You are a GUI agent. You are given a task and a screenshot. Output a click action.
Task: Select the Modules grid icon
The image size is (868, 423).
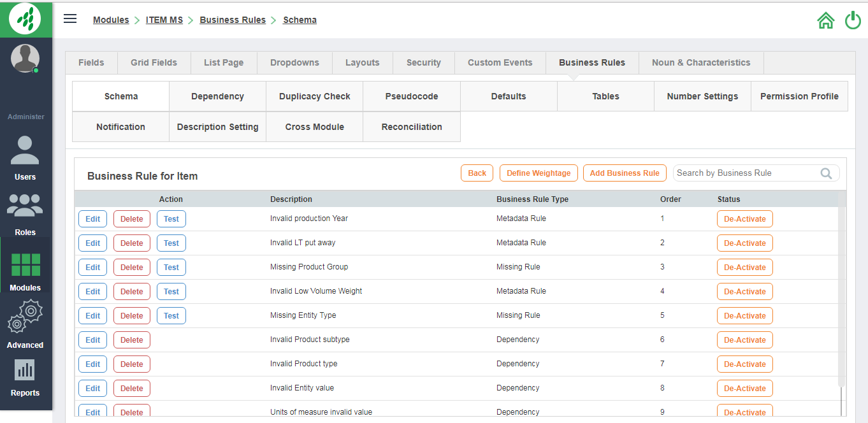(25, 266)
